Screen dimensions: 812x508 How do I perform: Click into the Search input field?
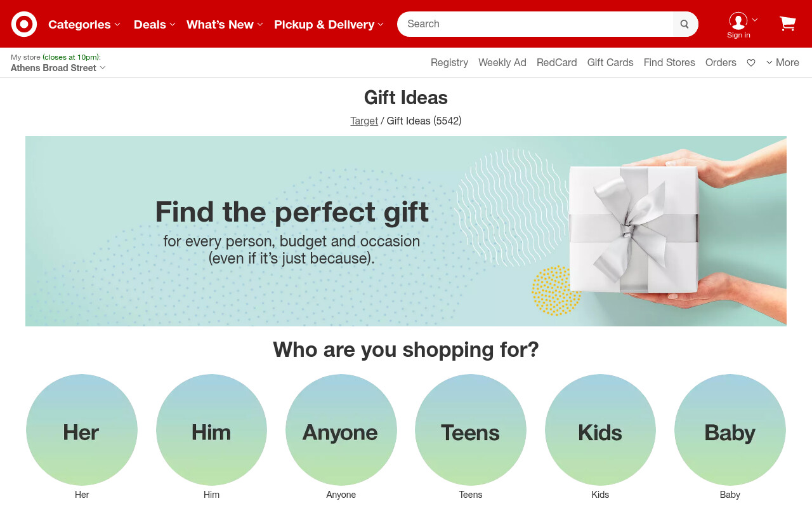click(x=535, y=24)
